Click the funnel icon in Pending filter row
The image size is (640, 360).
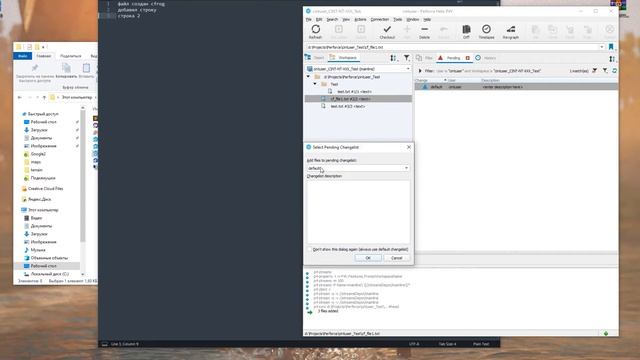click(x=605, y=71)
